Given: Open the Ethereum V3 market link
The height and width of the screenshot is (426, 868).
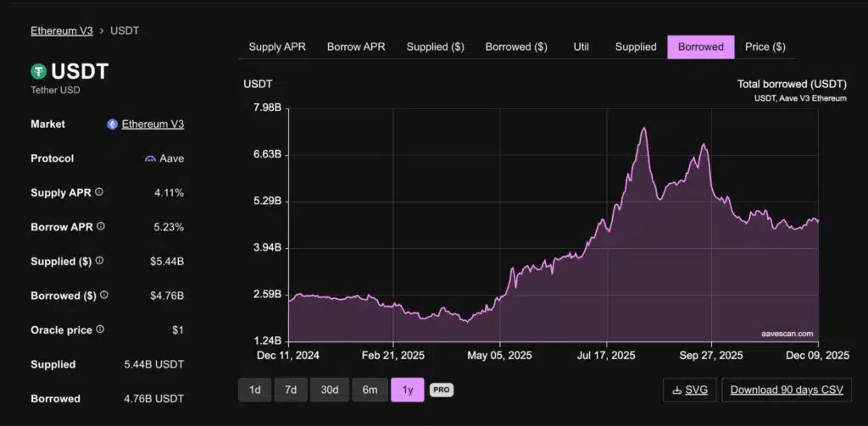Looking at the screenshot, I should 153,124.
